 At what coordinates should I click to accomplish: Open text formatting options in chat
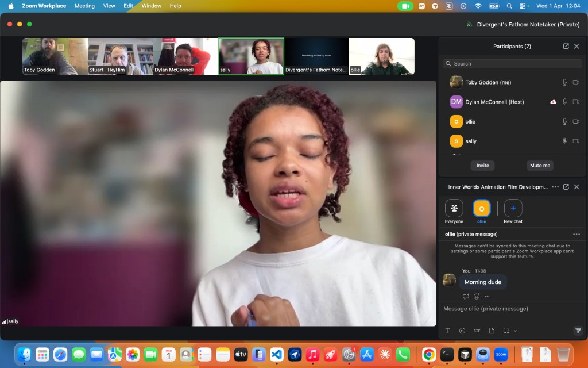click(x=447, y=331)
